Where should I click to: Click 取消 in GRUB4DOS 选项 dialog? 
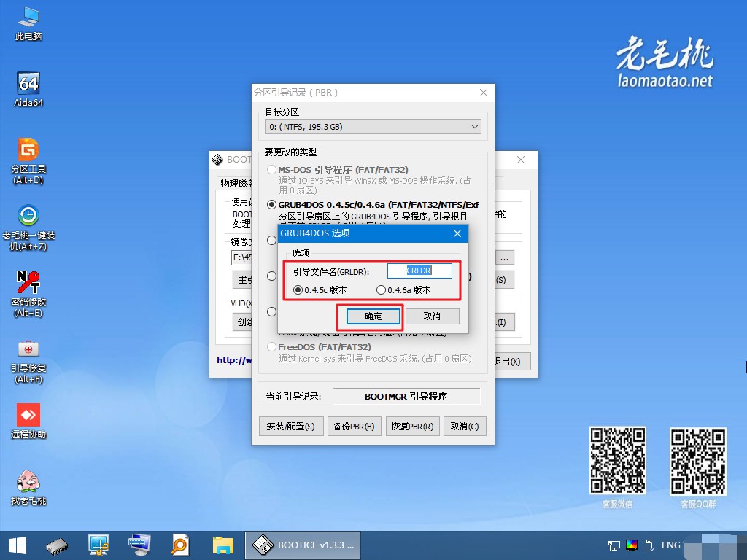pyautogui.click(x=432, y=316)
